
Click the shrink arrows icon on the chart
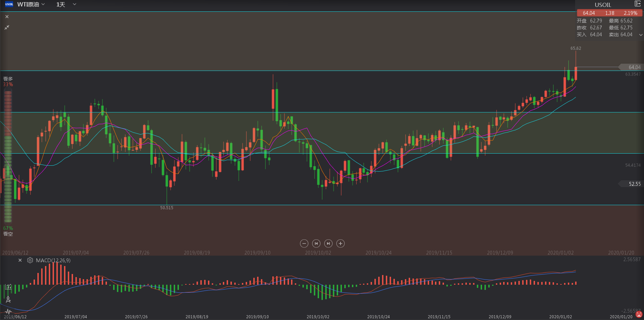pyautogui.click(x=7, y=27)
